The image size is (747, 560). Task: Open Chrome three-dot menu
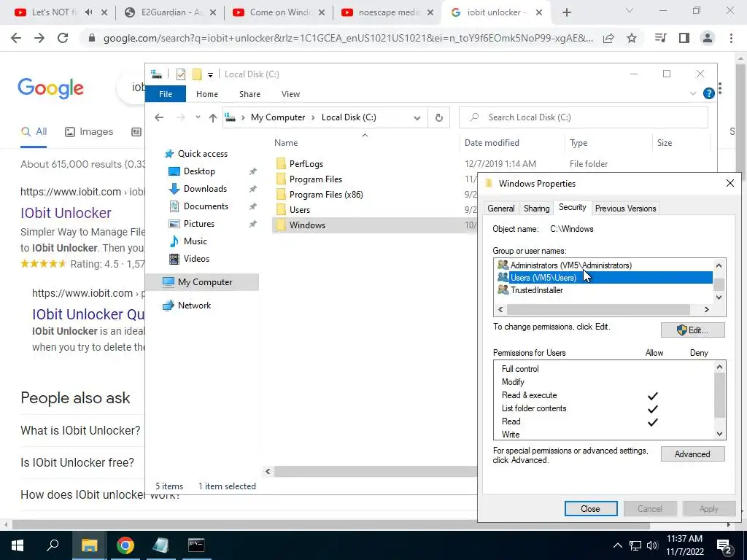coord(731,38)
